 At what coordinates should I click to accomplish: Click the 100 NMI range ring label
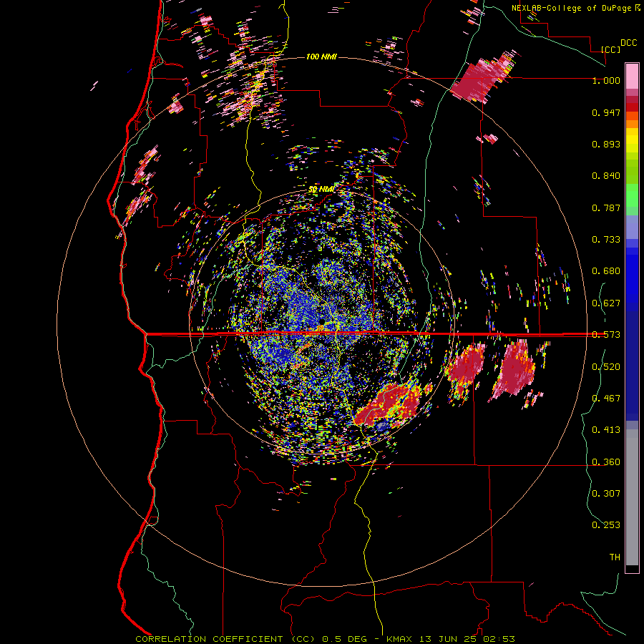point(321,57)
